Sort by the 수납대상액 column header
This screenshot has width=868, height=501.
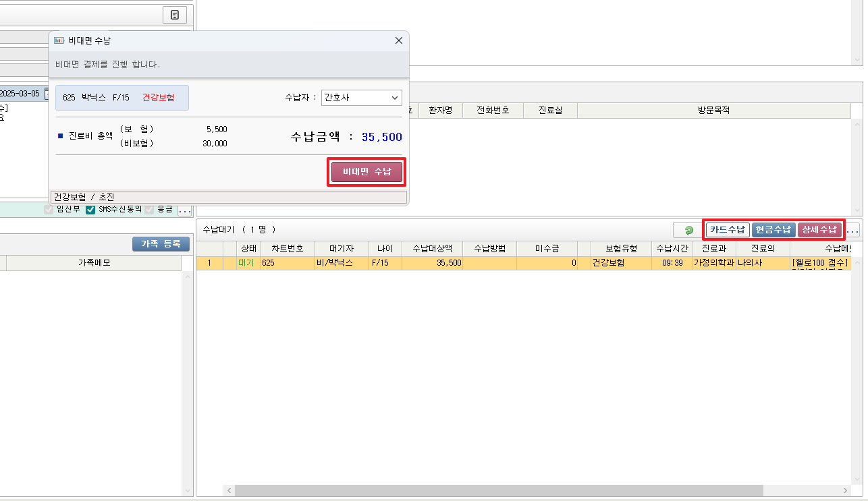click(432, 248)
